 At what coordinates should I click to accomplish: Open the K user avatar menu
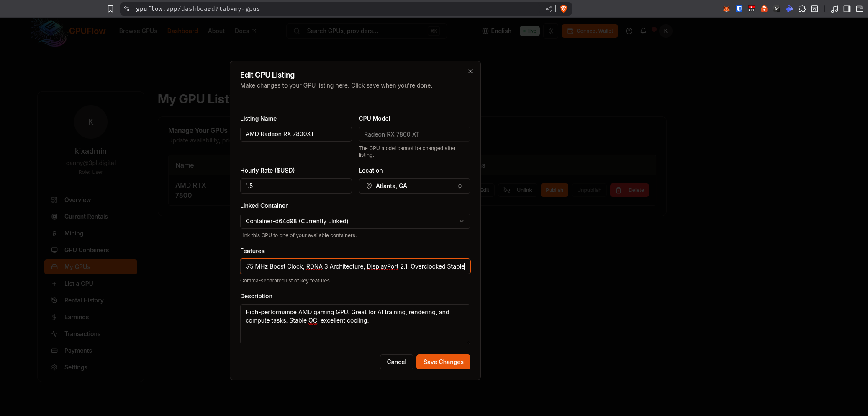tap(666, 31)
